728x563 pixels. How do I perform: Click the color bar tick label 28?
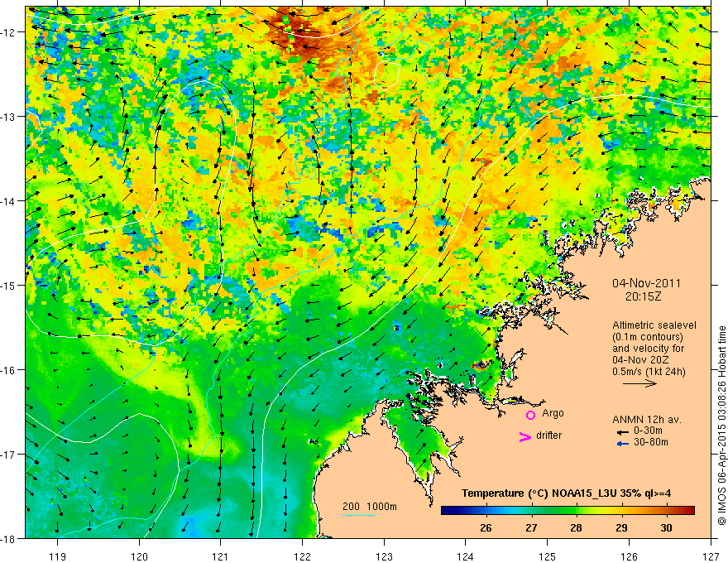click(576, 528)
